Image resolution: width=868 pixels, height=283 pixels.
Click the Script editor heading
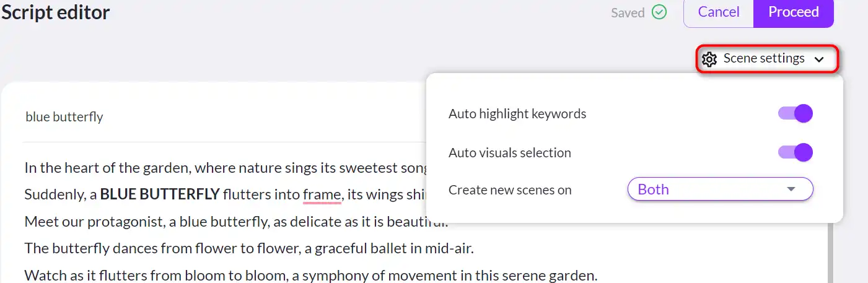pyautogui.click(x=55, y=12)
